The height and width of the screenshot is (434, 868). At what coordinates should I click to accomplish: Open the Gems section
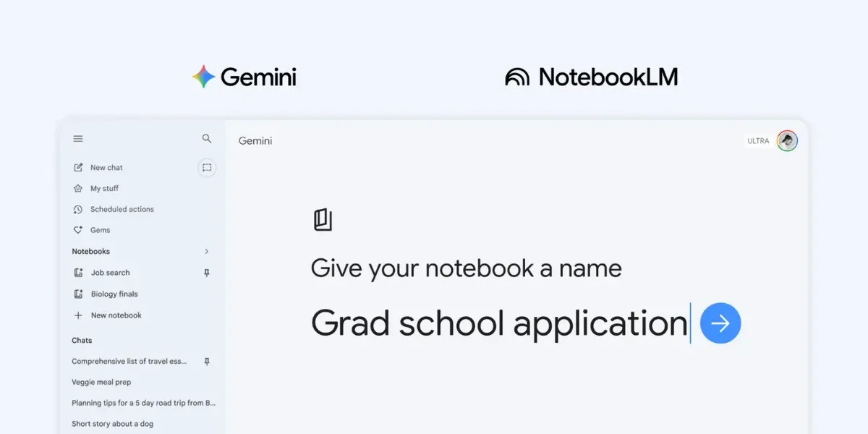click(x=99, y=230)
